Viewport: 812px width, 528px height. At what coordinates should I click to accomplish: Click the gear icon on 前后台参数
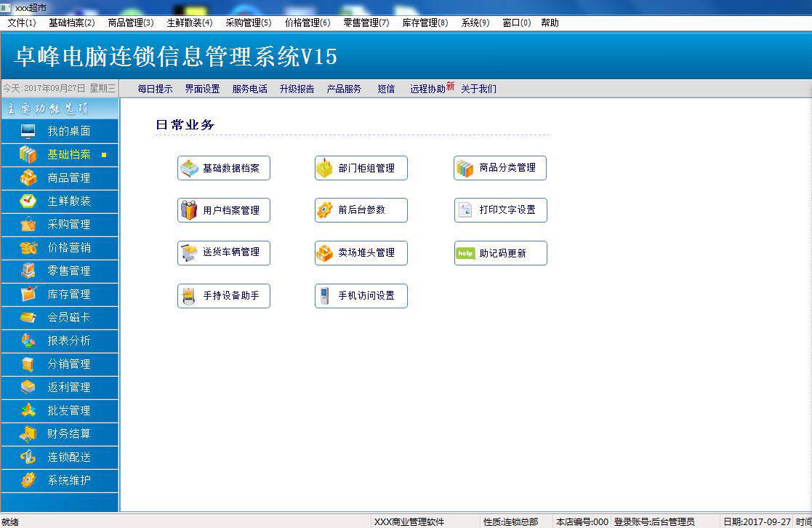tap(325, 210)
